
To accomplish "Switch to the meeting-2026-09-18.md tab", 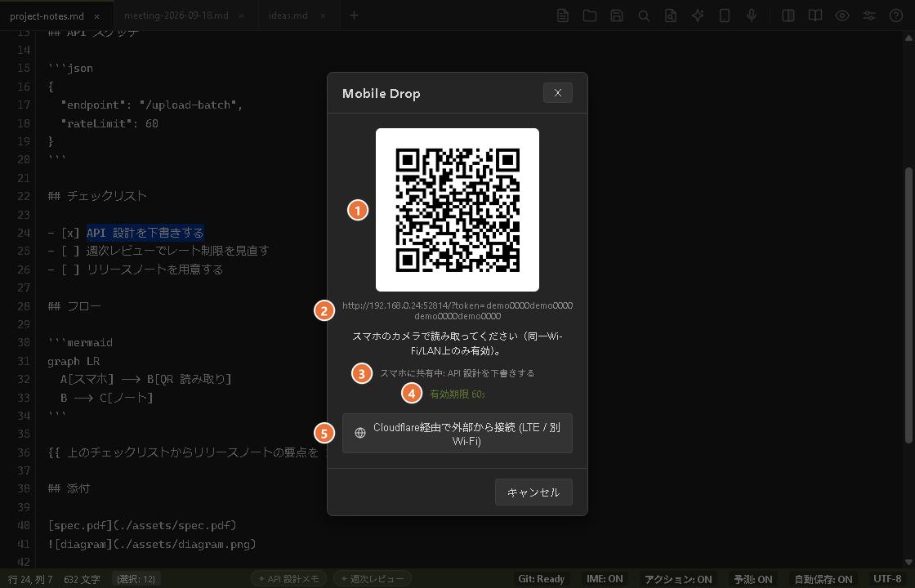I will coord(176,16).
